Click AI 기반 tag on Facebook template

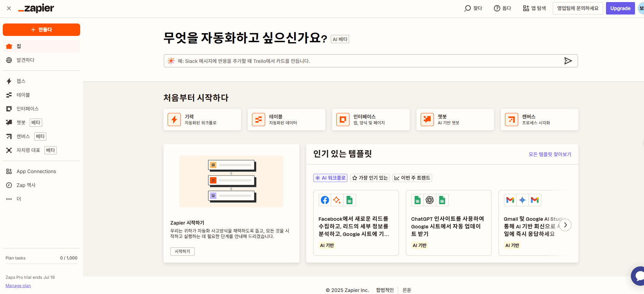click(x=327, y=245)
